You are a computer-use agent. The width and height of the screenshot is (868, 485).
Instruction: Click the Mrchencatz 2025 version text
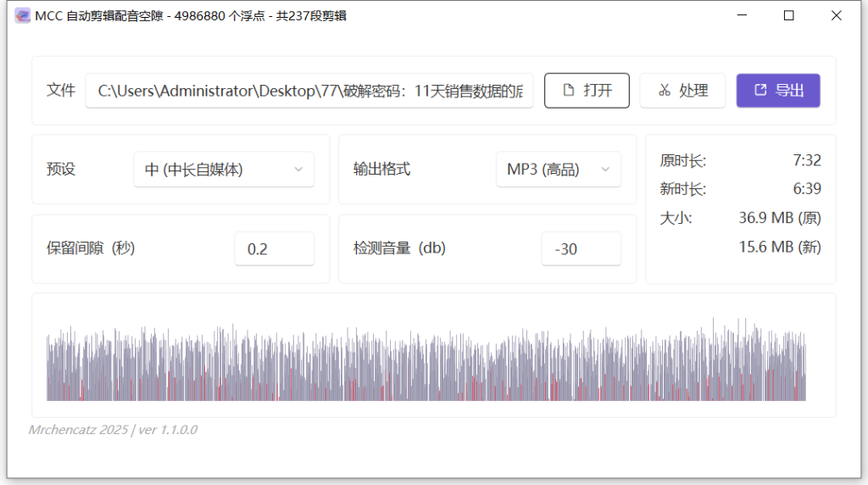point(113,430)
